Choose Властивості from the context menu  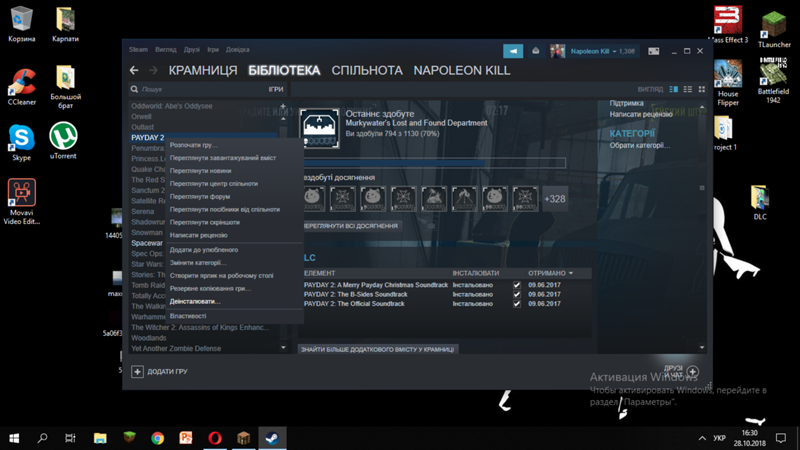pyautogui.click(x=188, y=316)
